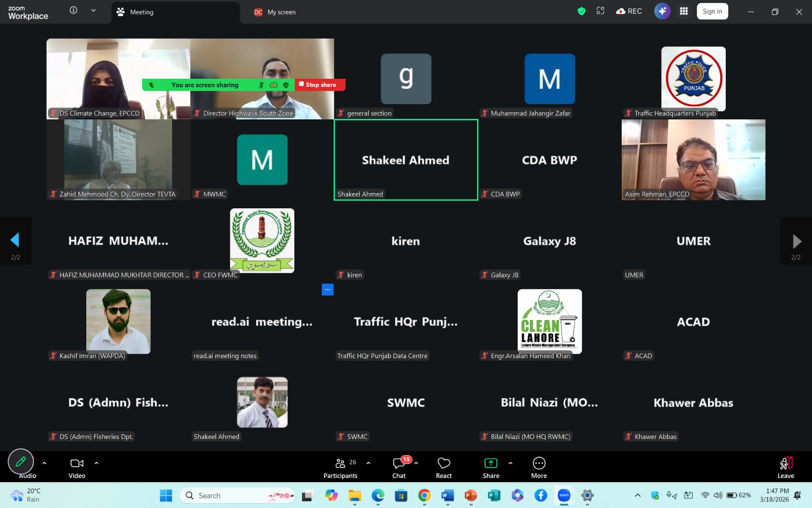Open the AI Companion sparkle icon
Image resolution: width=812 pixels, height=508 pixels.
(x=662, y=11)
